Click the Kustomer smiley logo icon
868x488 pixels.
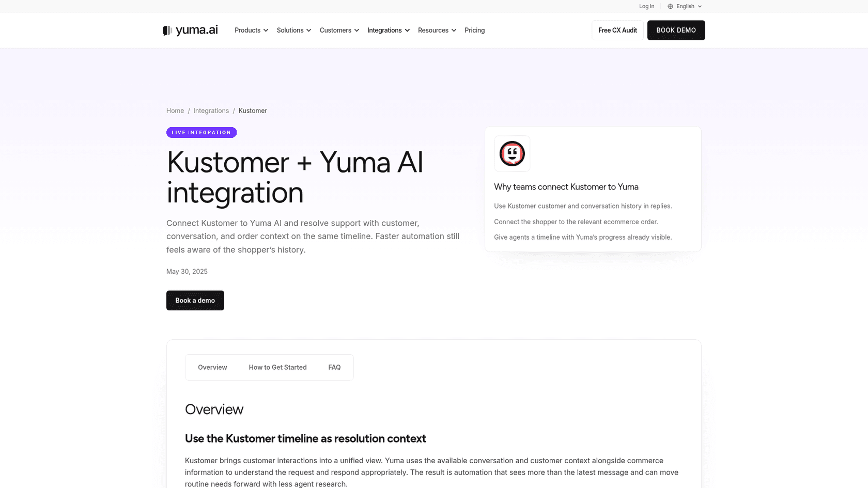pyautogui.click(x=512, y=153)
